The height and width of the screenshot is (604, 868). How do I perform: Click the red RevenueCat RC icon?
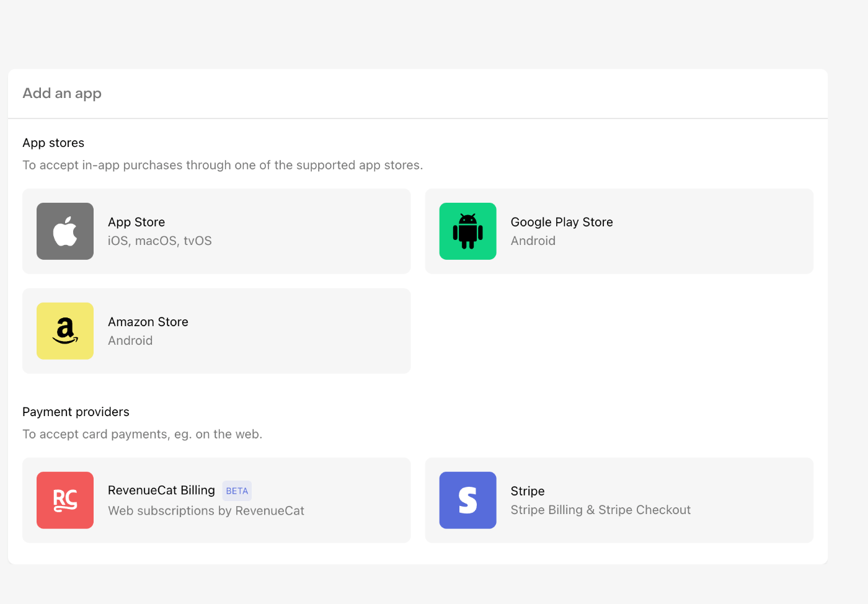pos(65,500)
